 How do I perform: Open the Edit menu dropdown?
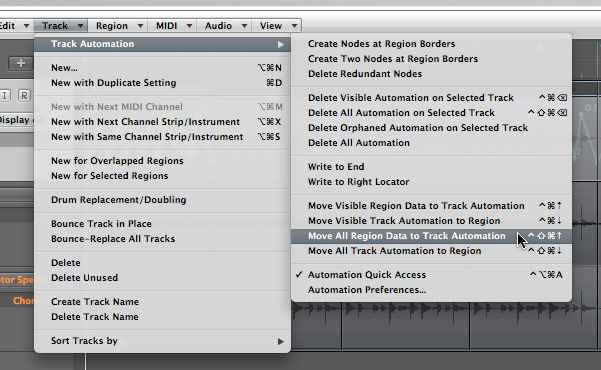click(x=15, y=26)
